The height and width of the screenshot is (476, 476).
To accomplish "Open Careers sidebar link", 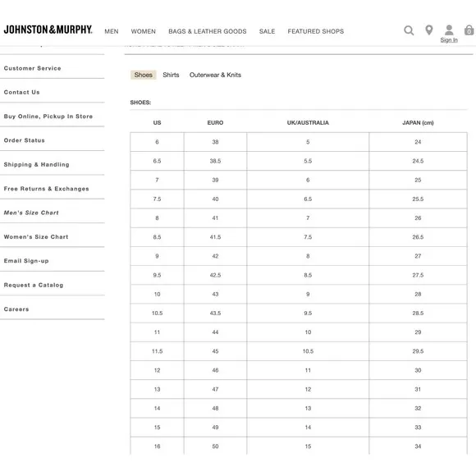I will [x=16, y=309].
